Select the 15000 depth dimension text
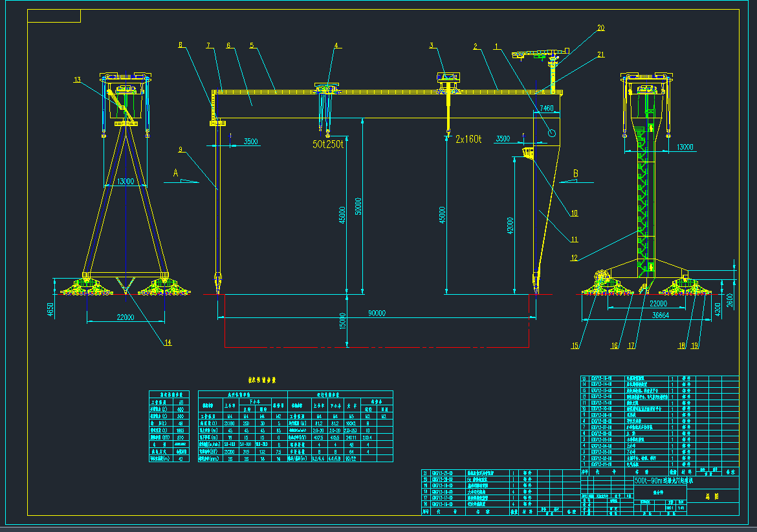The height and width of the screenshot is (532, 757). click(343, 320)
